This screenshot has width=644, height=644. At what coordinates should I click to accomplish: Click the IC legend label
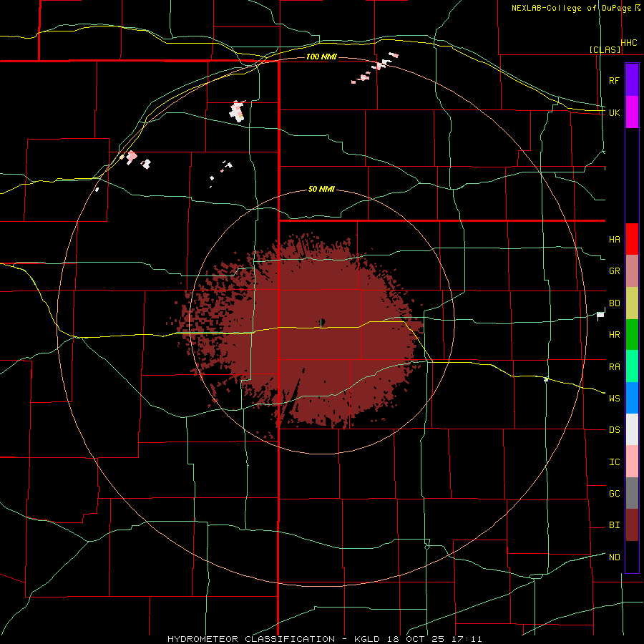point(614,462)
